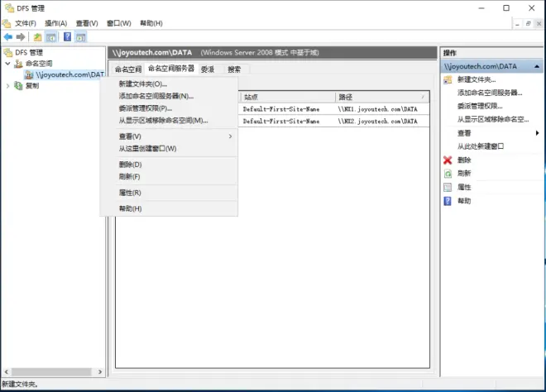The image size is (546, 392).
Task: Click the 新建文件夹 icon in actions pane
Action: (448, 80)
